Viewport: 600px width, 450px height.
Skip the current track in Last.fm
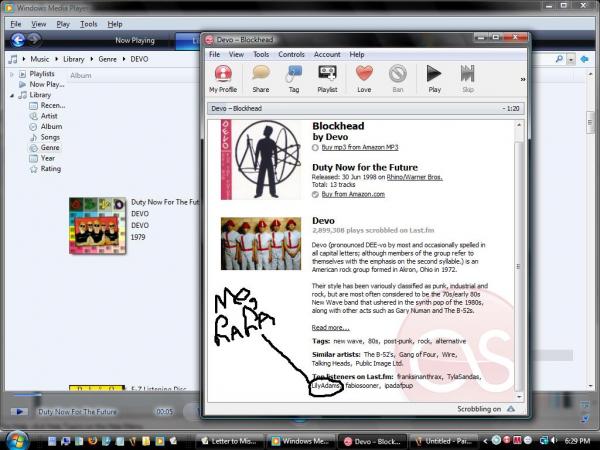coord(468,79)
